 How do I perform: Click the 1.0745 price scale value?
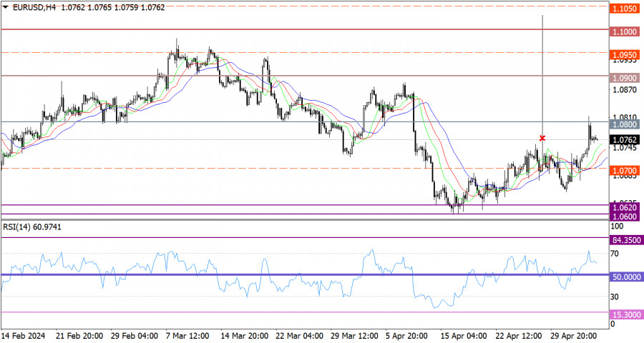[624, 148]
